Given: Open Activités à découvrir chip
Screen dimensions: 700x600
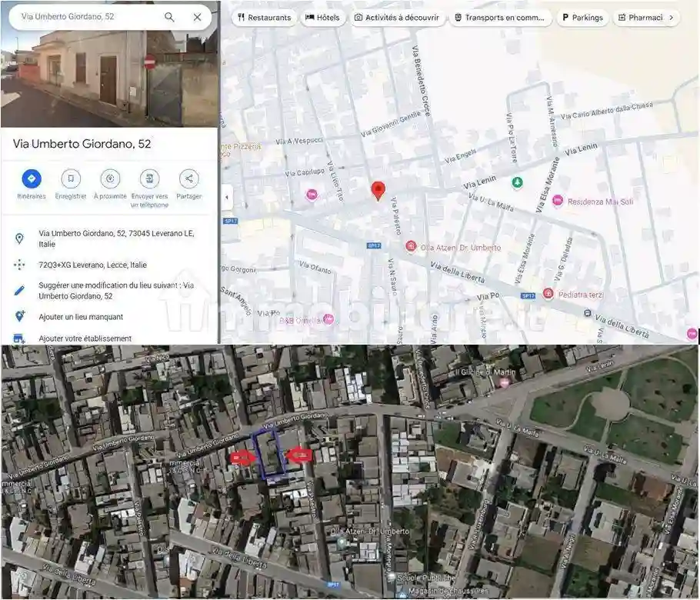Looking at the screenshot, I should [396, 18].
